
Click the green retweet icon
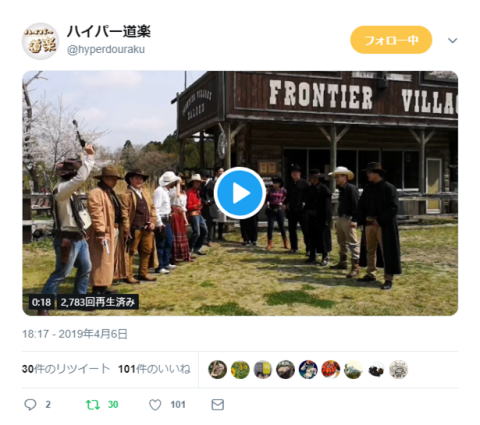tap(93, 405)
